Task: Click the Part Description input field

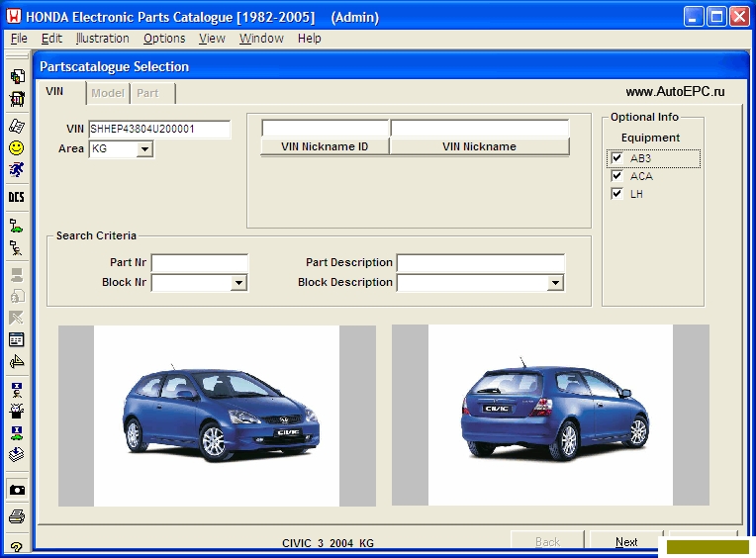Action: 481,263
